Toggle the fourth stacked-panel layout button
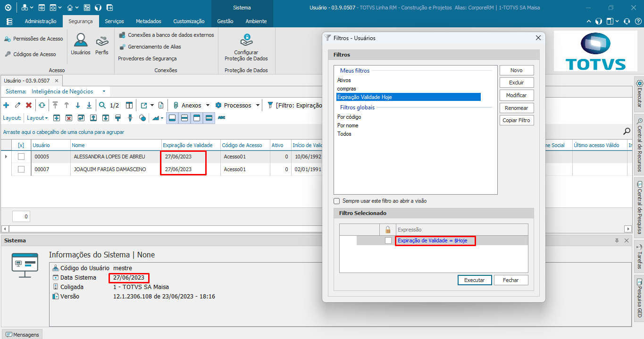644x339 pixels. tap(209, 118)
